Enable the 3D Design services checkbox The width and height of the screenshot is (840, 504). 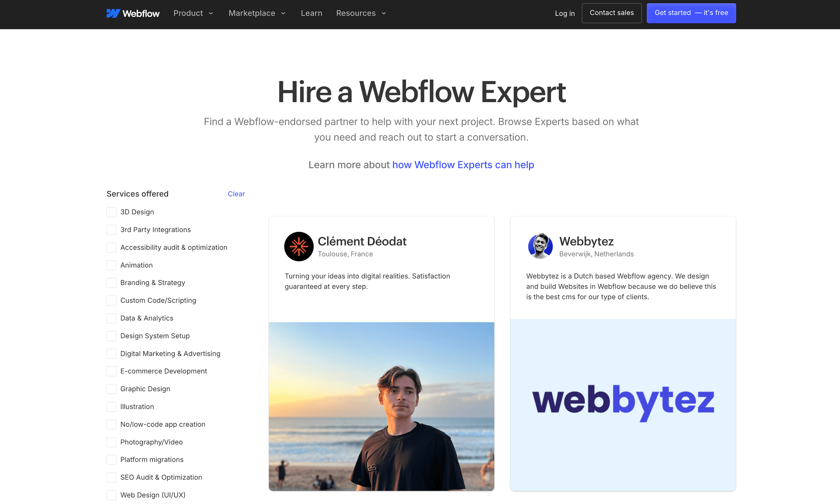(112, 212)
